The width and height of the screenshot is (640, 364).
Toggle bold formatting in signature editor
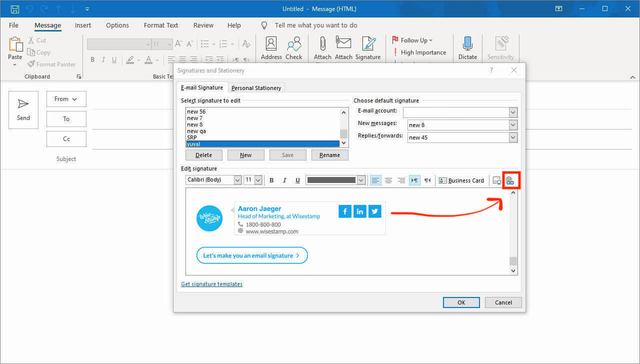click(x=271, y=180)
